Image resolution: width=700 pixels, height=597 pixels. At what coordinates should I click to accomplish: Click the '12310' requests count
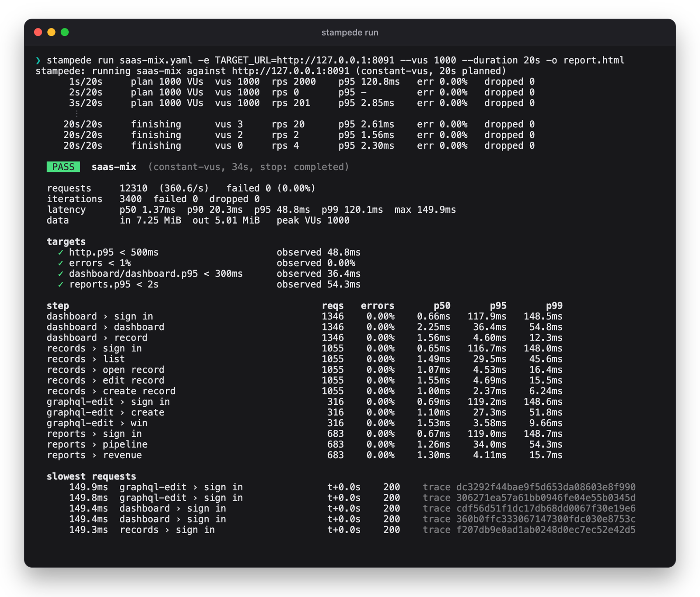pyautogui.click(x=133, y=188)
